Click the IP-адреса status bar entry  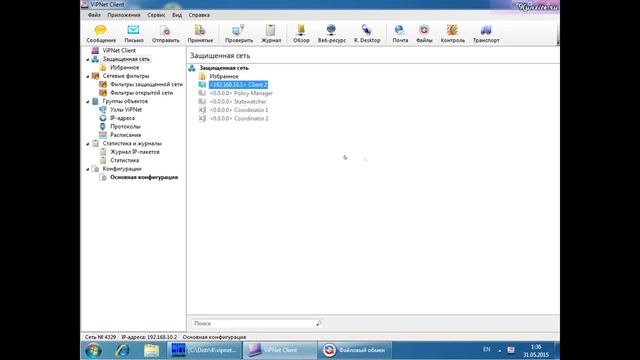tap(149, 337)
